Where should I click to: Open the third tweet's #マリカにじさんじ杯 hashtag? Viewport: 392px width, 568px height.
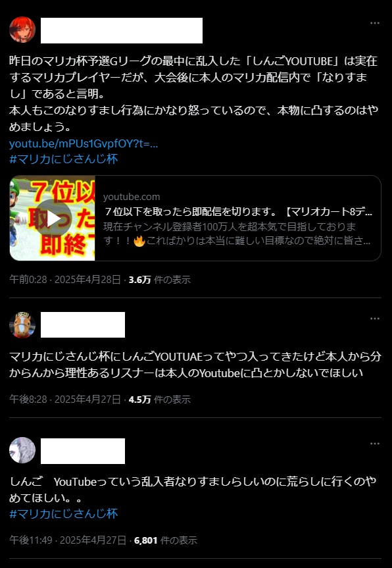point(64,513)
